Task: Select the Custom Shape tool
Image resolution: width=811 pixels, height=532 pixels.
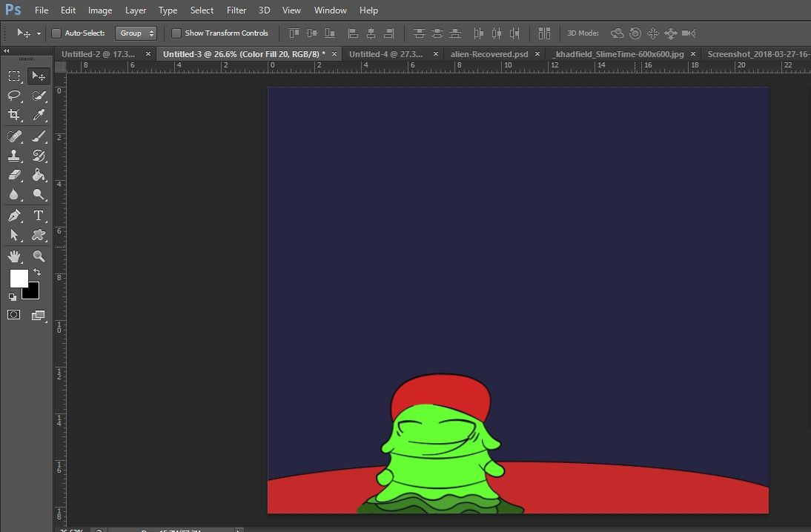Action: 39,235
